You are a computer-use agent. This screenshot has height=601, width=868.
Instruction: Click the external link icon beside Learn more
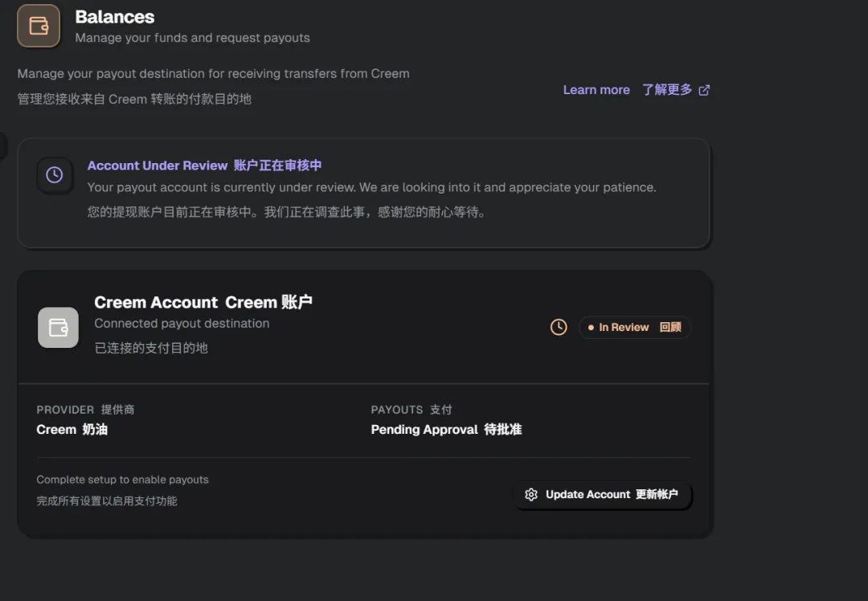pyautogui.click(x=704, y=90)
